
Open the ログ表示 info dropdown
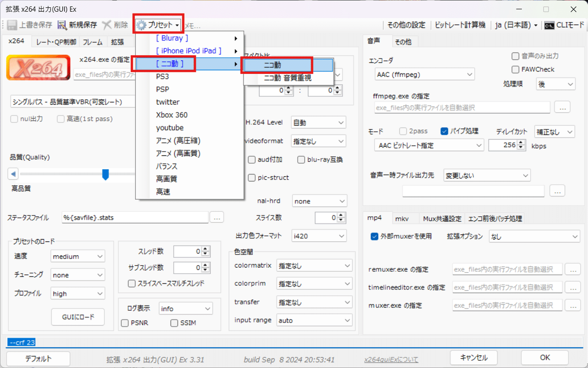click(x=186, y=309)
